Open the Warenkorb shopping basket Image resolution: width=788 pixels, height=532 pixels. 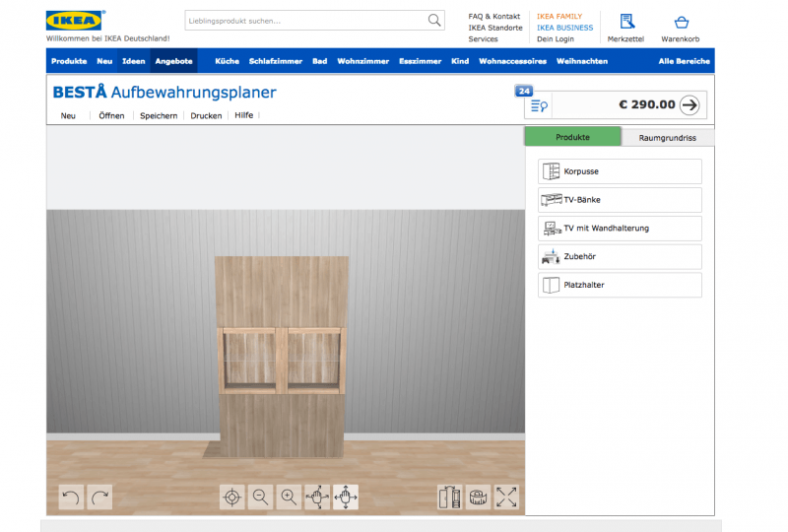pos(681,27)
